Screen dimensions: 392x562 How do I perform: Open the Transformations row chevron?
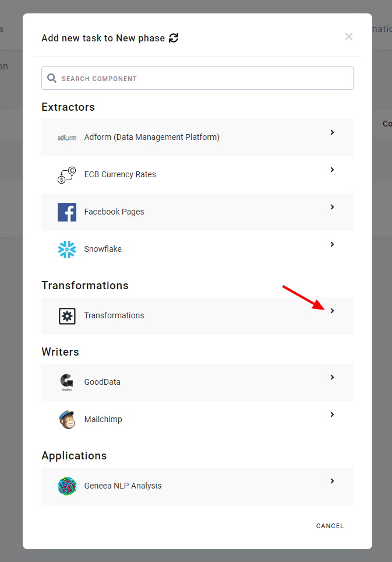point(332,311)
